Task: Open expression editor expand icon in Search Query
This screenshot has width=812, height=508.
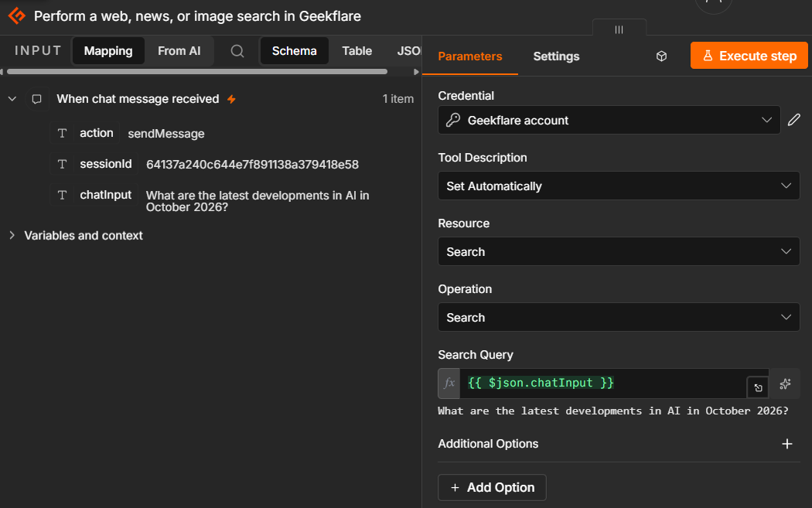Action: [758, 387]
